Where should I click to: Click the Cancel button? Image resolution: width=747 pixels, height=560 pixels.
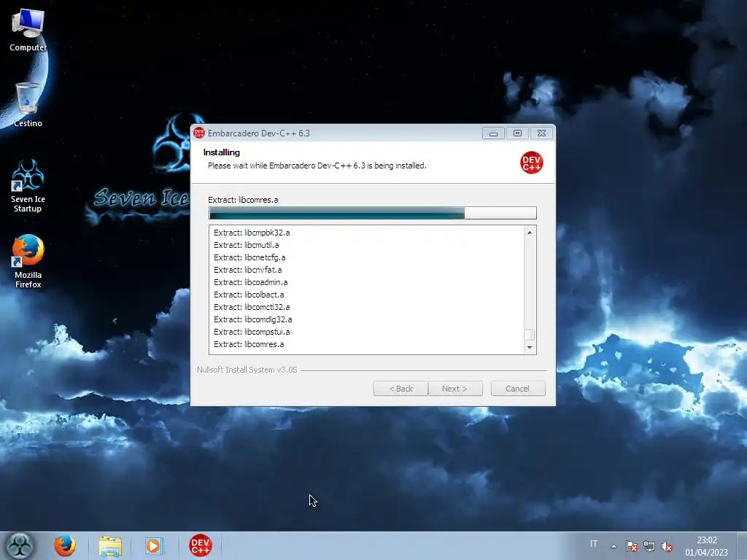(x=518, y=389)
